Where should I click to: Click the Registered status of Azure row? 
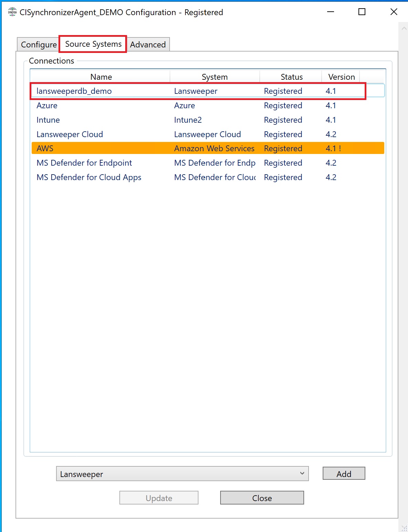coord(283,106)
